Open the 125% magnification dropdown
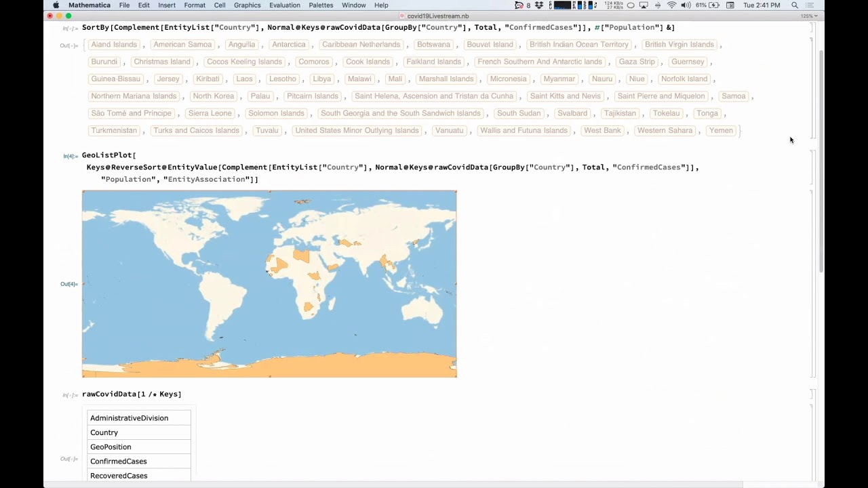 pyautogui.click(x=808, y=16)
